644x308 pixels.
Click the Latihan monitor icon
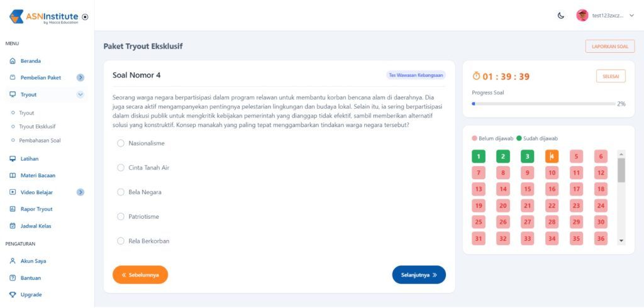coord(13,159)
